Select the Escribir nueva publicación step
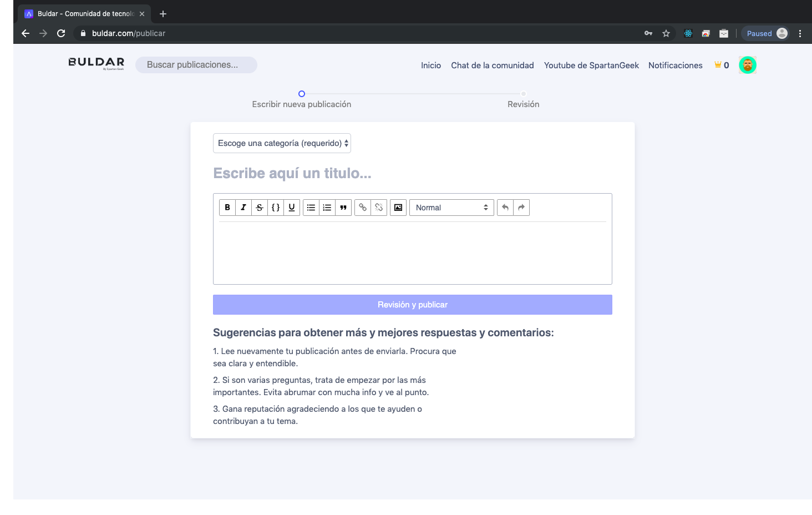 [302, 99]
